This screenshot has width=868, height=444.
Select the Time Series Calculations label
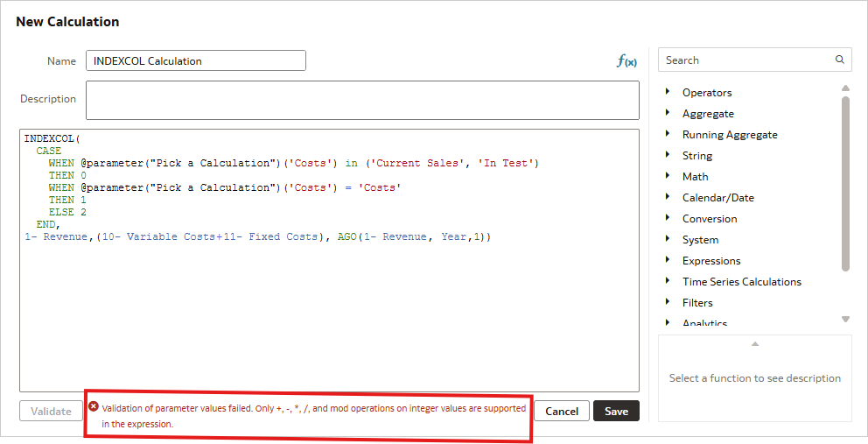pos(742,282)
